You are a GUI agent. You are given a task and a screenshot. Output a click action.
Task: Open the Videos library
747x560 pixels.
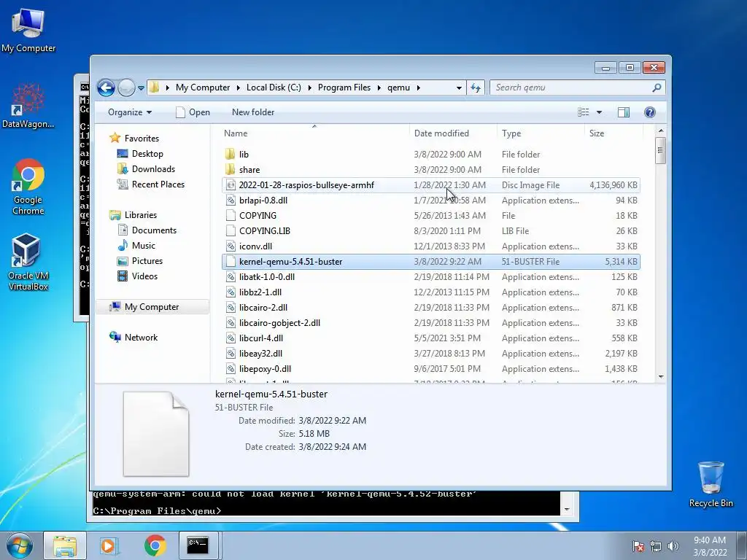(144, 276)
